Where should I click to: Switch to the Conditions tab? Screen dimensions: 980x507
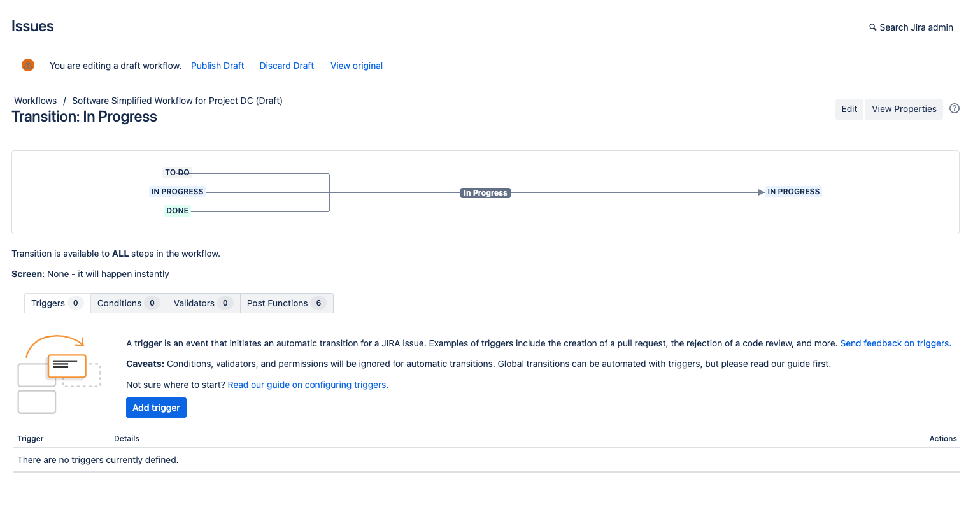[x=128, y=303]
